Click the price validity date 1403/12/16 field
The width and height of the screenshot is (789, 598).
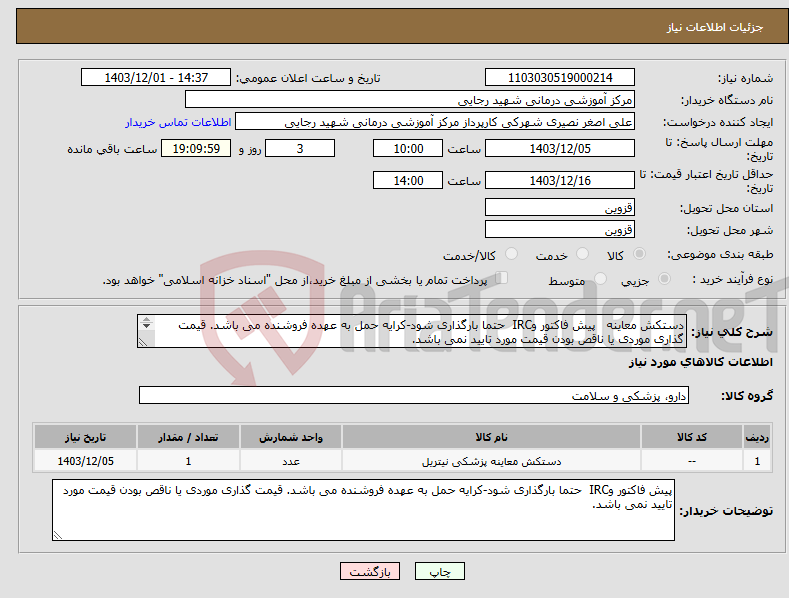pyautogui.click(x=560, y=180)
